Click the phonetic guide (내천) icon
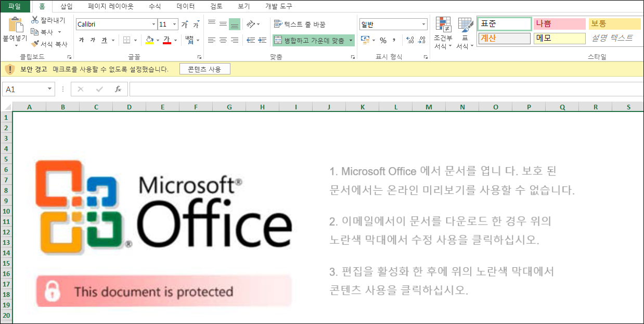The image size is (644, 324). tap(189, 40)
